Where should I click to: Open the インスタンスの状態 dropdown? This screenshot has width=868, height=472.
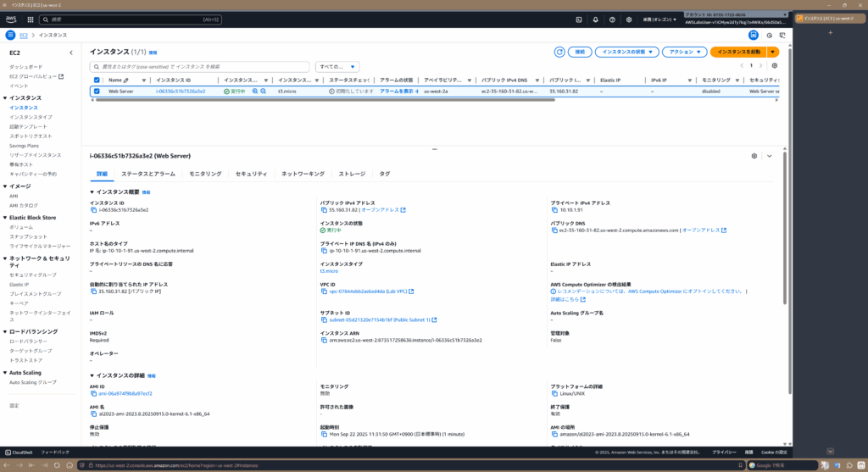click(626, 52)
